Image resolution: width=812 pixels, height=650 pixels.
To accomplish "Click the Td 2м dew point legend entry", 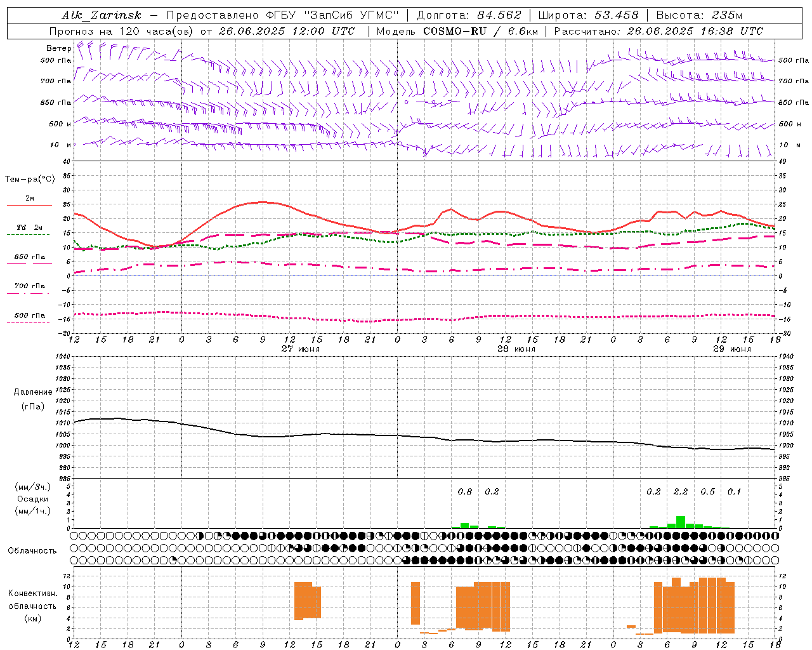I will [x=29, y=227].
